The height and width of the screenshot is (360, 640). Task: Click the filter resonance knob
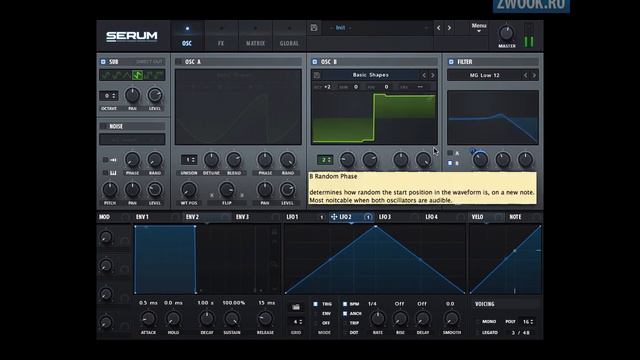click(502, 160)
